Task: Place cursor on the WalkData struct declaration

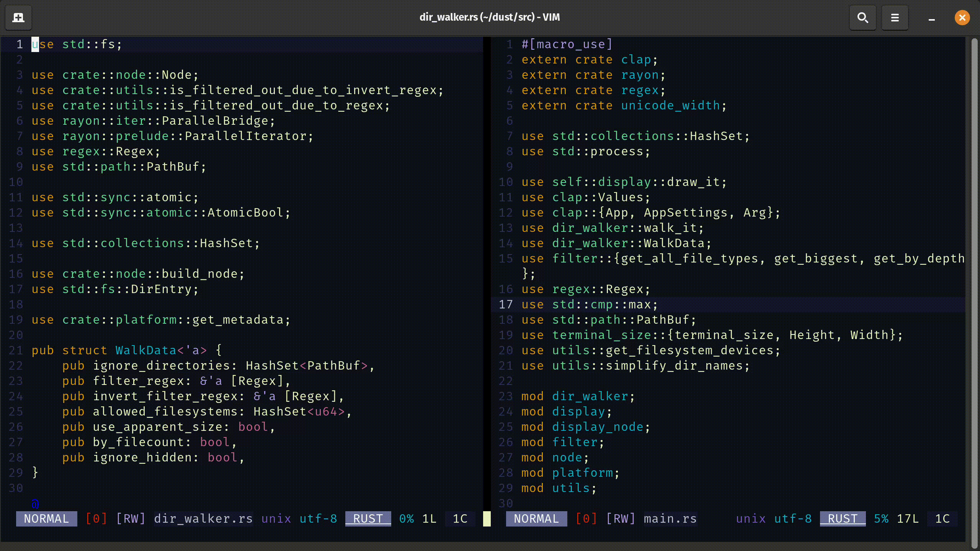Action: tap(145, 350)
